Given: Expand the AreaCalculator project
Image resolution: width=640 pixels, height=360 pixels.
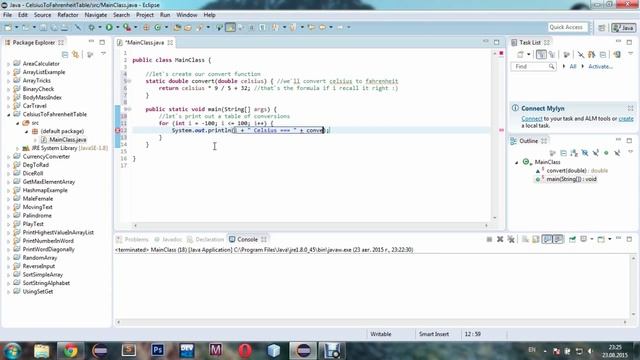Looking at the screenshot, I should tap(8, 64).
